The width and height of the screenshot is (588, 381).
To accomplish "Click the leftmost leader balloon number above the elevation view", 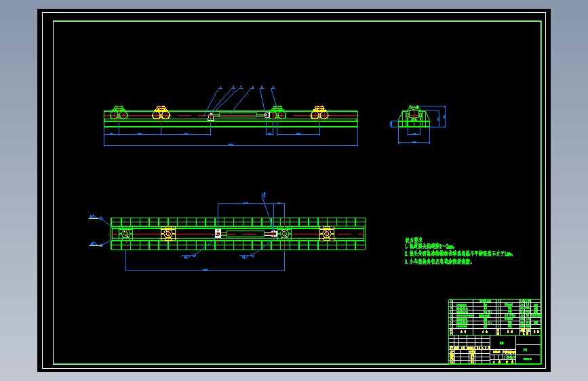I will pyautogui.click(x=221, y=87).
